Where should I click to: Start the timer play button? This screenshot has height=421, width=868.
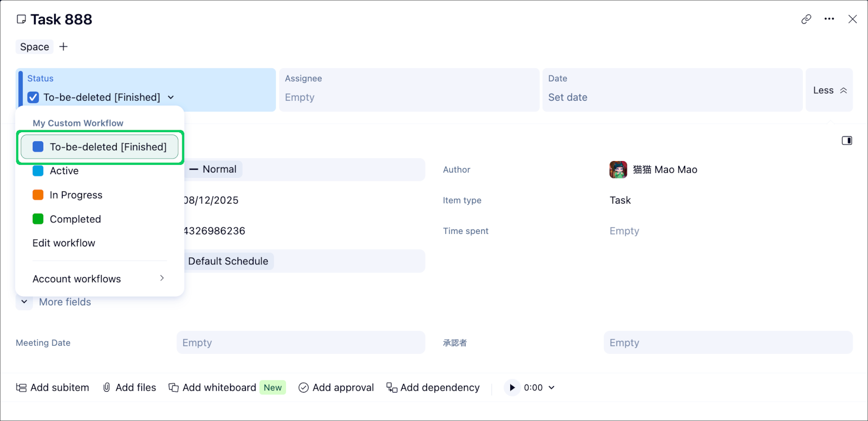click(x=512, y=388)
